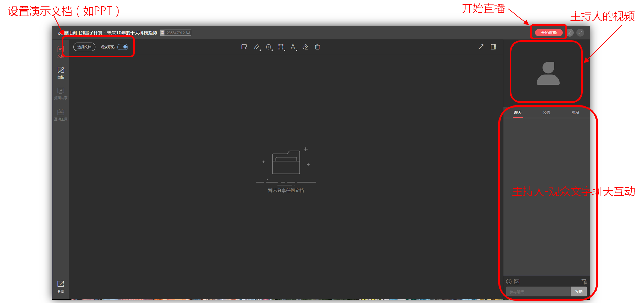This screenshot has width=644, height=303.
Task: Switch to the 成员 members tab
Action: pos(575,113)
